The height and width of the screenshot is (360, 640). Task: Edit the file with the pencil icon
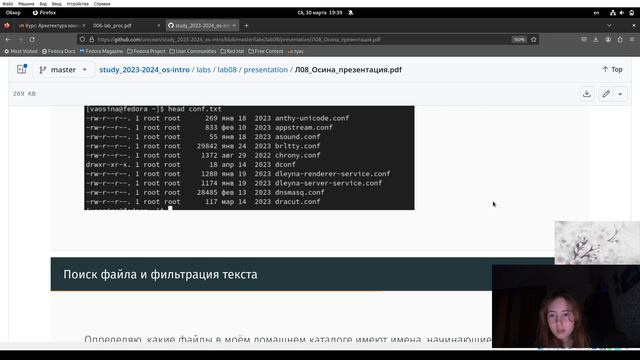coord(606,94)
